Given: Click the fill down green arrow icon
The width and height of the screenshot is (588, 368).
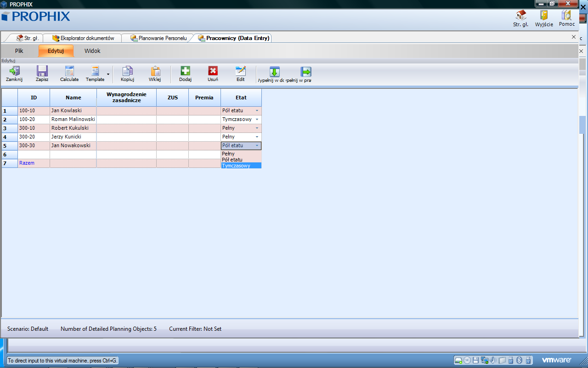Looking at the screenshot, I should [x=274, y=72].
